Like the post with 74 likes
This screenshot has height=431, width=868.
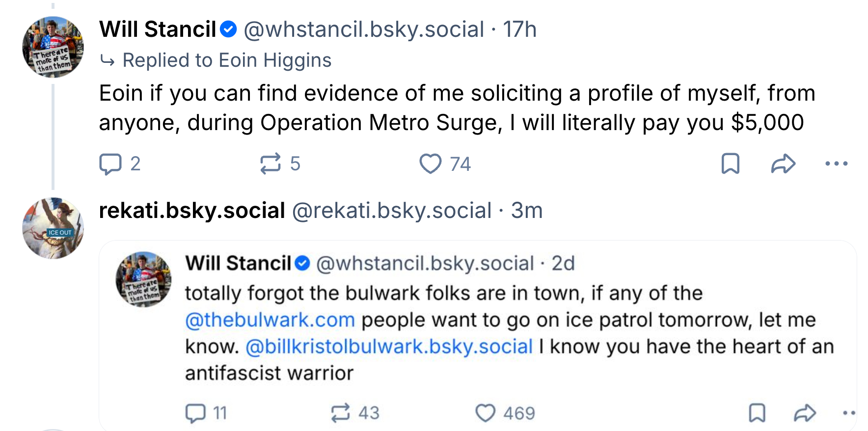pyautogui.click(x=431, y=164)
